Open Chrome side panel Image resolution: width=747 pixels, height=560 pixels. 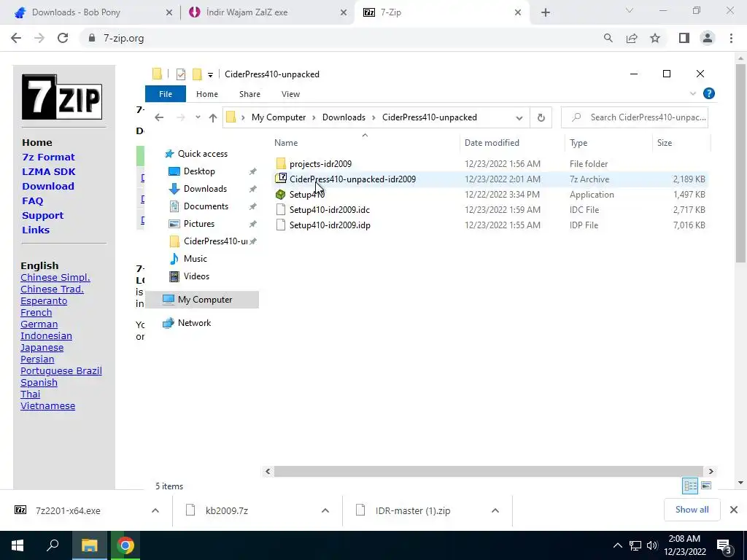[684, 38]
